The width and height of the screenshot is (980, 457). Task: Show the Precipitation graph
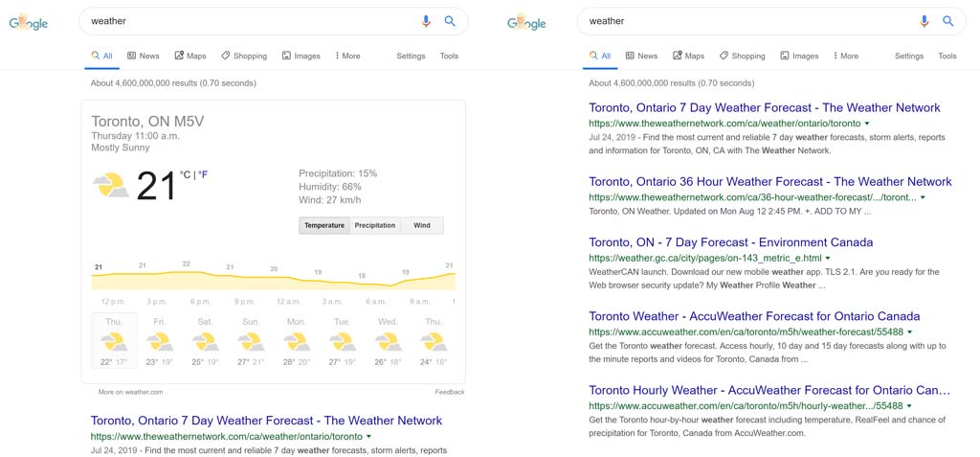point(375,225)
